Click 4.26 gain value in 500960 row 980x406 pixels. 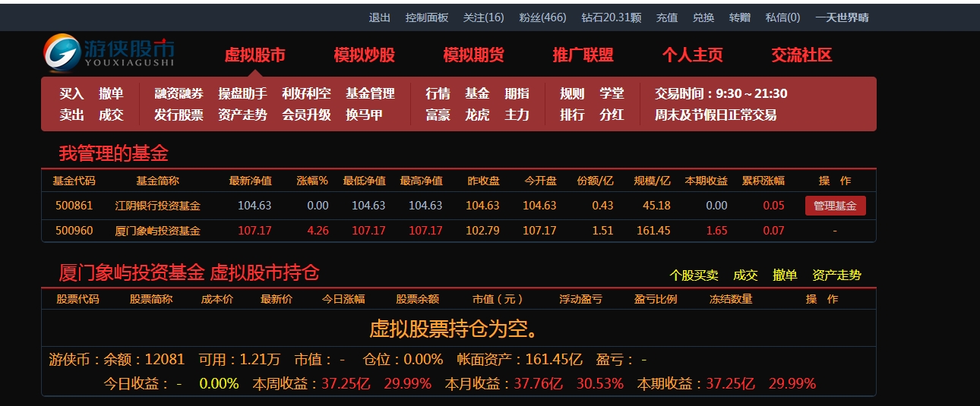tap(318, 231)
